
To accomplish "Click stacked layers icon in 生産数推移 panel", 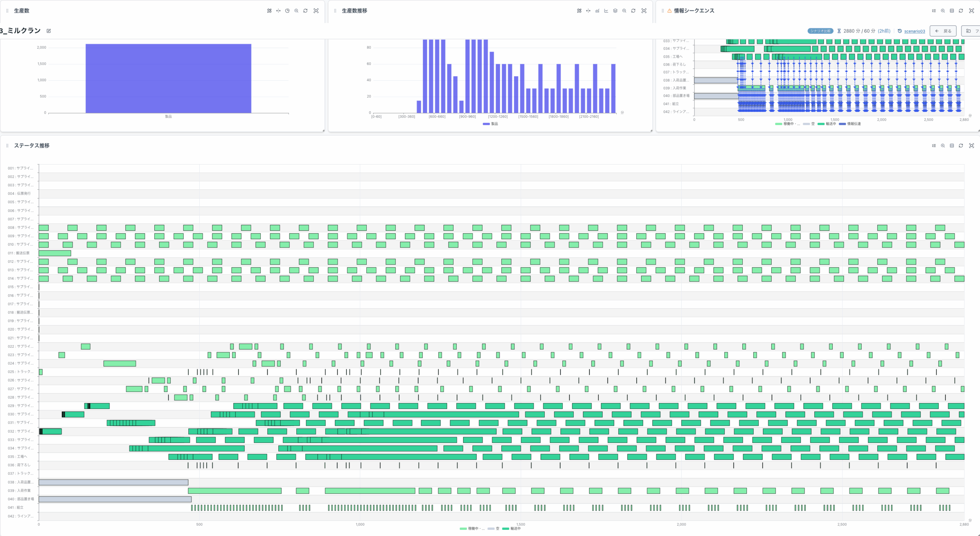I will point(615,11).
